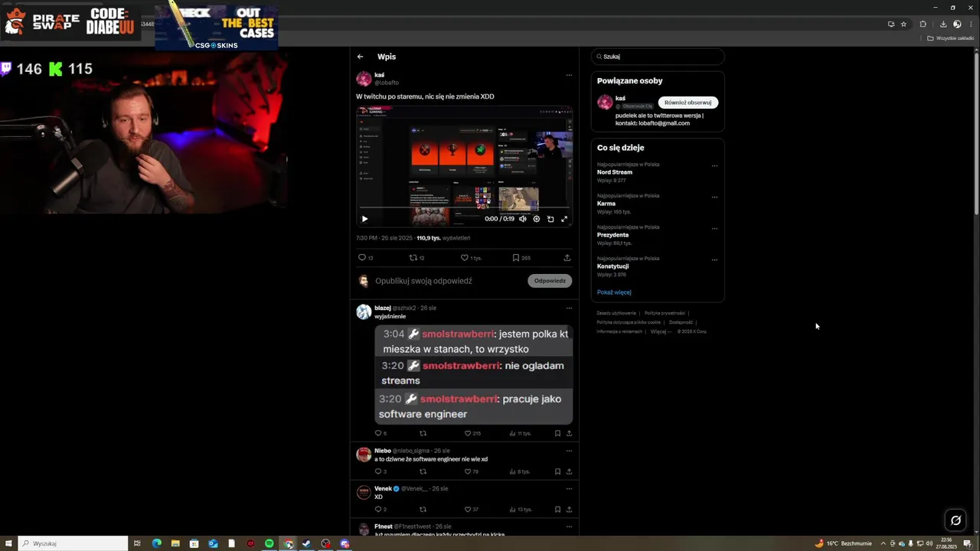This screenshot has width=980, height=551.
Task: Open Prezydenta trending topic
Action: click(x=612, y=235)
